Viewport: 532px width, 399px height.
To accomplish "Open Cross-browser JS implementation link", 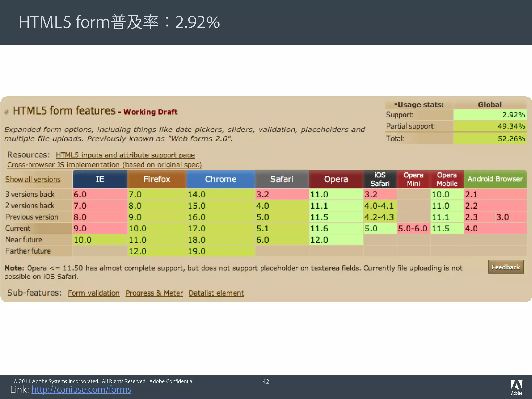I will pos(104,165).
